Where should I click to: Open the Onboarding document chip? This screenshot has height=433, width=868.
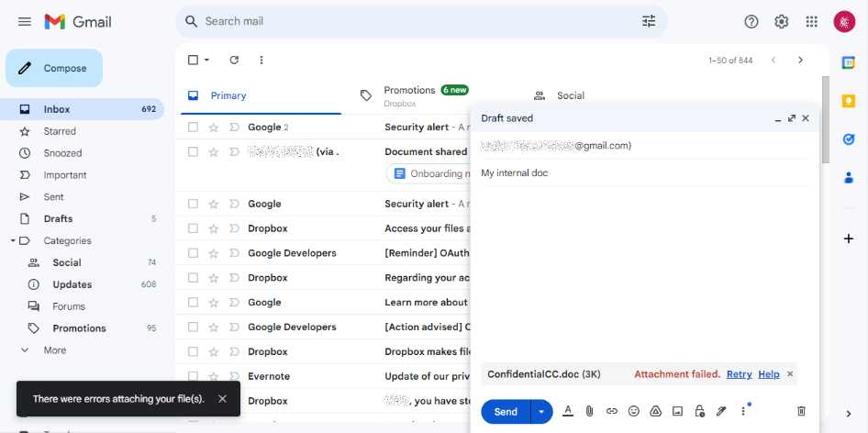[x=428, y=174]
